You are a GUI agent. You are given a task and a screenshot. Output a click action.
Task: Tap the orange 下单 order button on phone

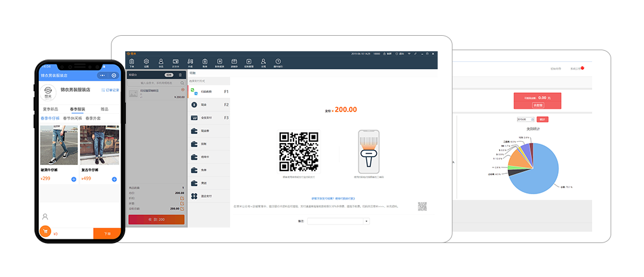click(x=107, y=234)
